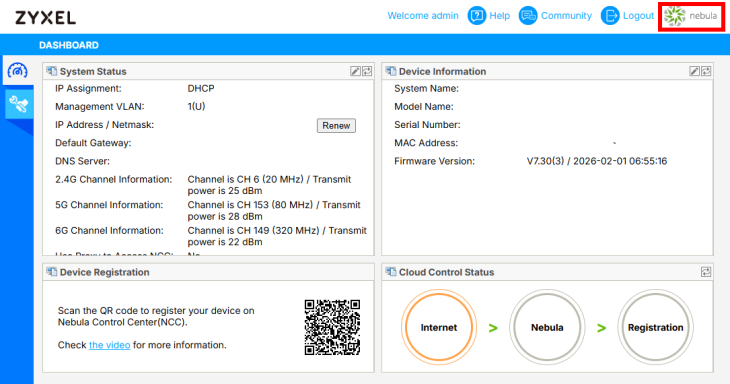Refresh the Cloud Control Status panel
This screenshot has width=730, height=384.
pyautogui.click(x=706, y=272)
